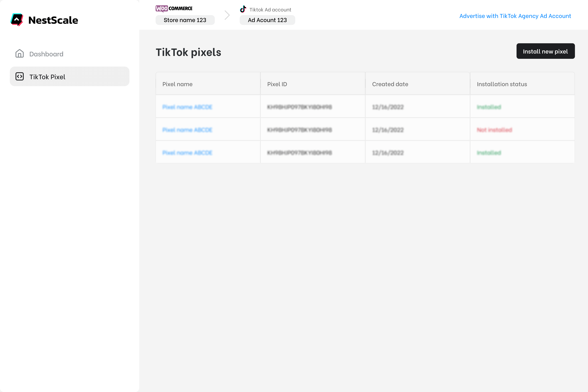Image resolution: width=588 pixels, height=392 pixels.
Task: Click the Pixel ID in the first row
Action: [x=300, y=107]
